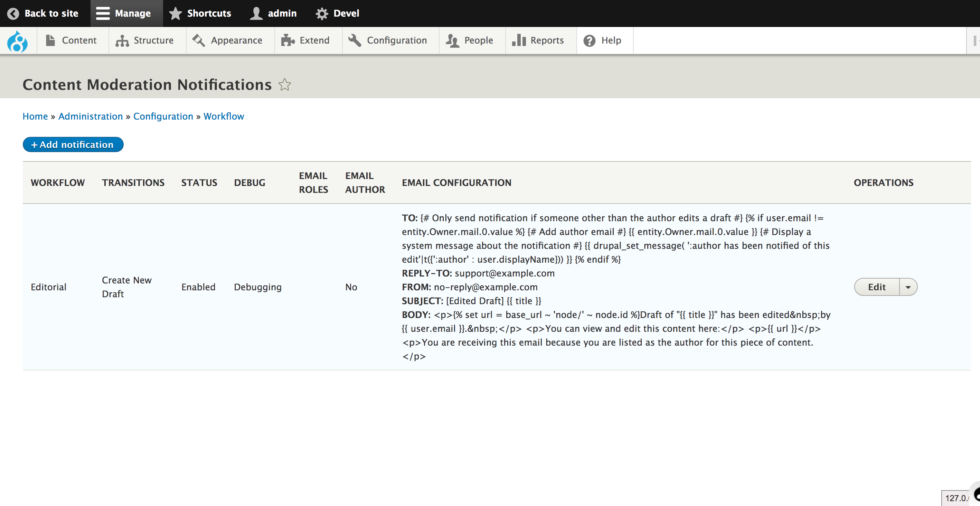Open Extend via the puzzle-piece icon
This screenshot has height=506, width=980.
pyautogui.click(x=288, y=40)
